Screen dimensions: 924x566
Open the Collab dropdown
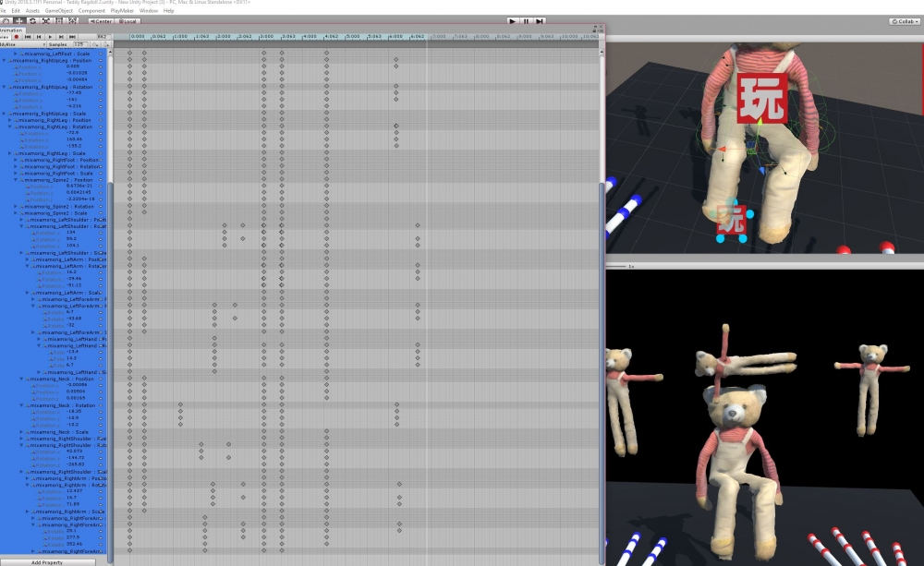point(905,20)
